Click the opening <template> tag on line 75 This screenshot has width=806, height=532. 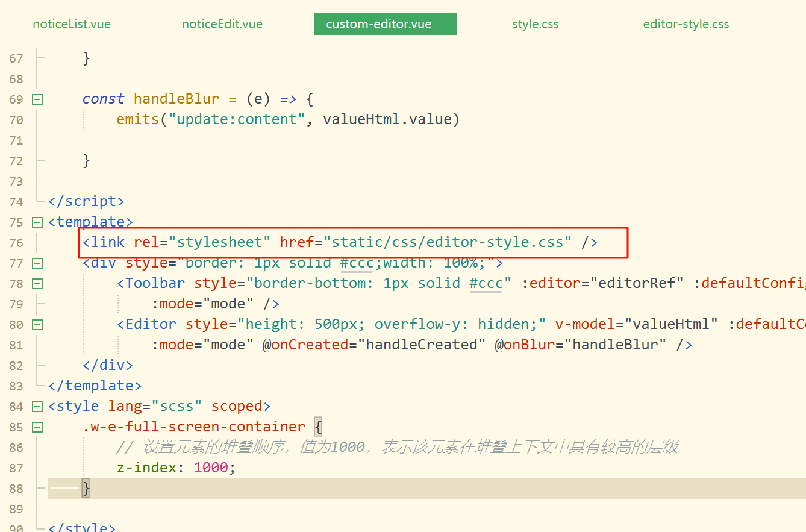coord(90,222)
